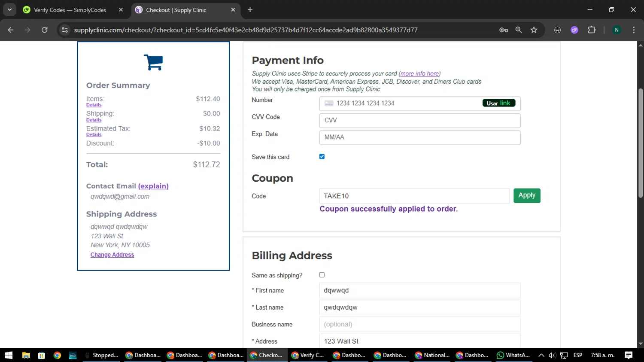Click the back navigation arrow
This screenshot has width=644, height=362.
coord(11,30)
